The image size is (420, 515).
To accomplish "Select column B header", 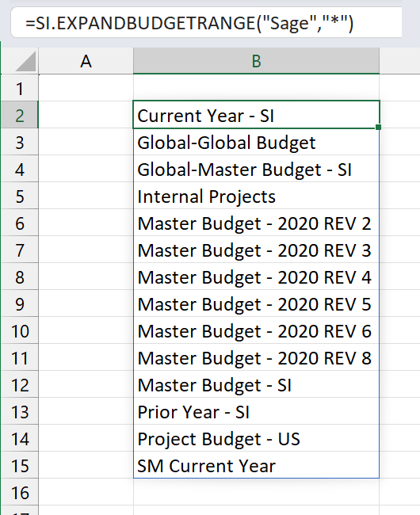I will (x=256, y=61).
